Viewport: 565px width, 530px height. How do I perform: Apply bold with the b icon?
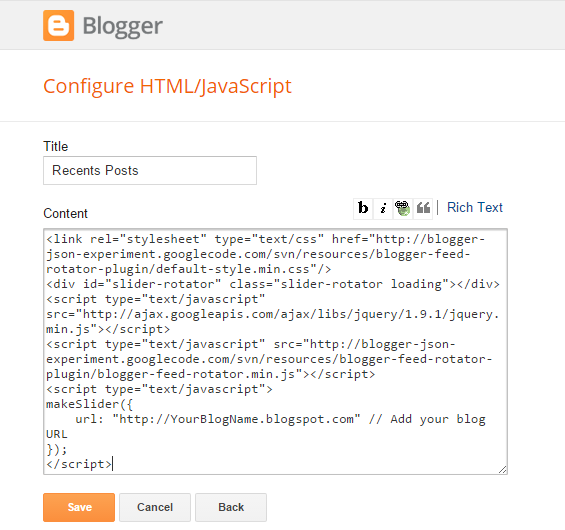click(x=363, y=208)
